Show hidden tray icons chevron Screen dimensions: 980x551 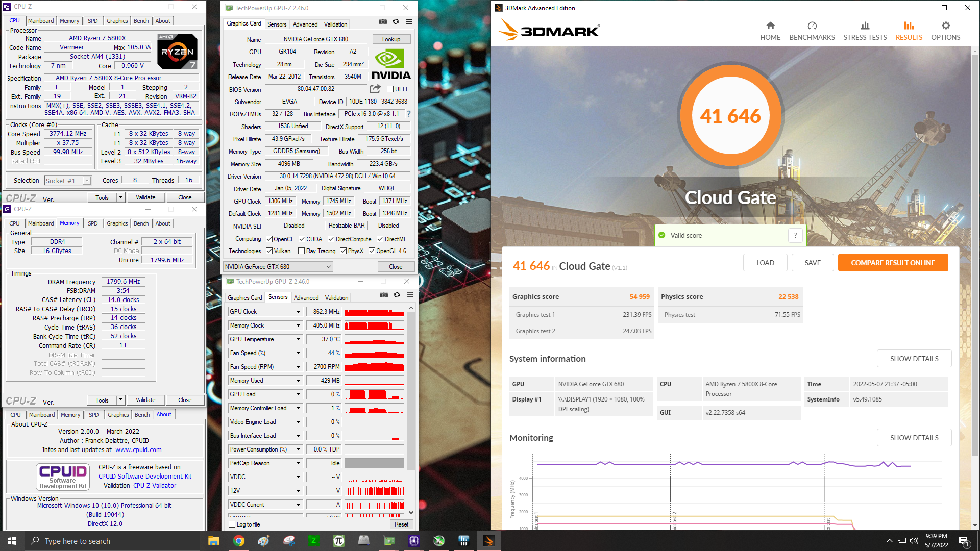[x=890, y=541]
